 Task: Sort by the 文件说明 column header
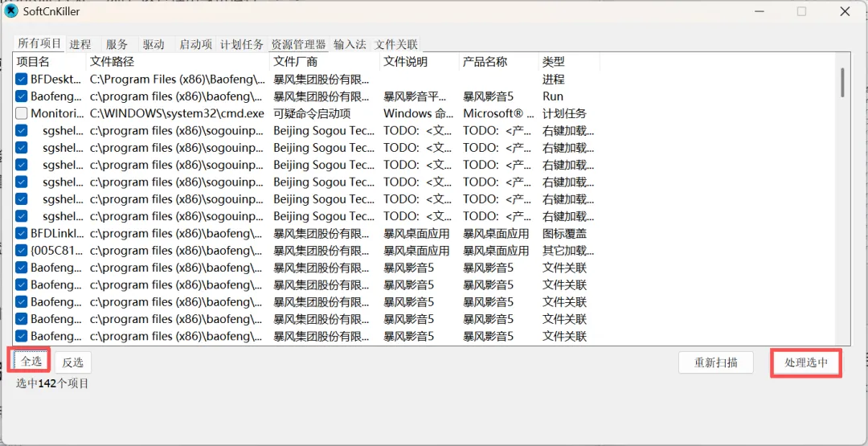coord(420,61)
